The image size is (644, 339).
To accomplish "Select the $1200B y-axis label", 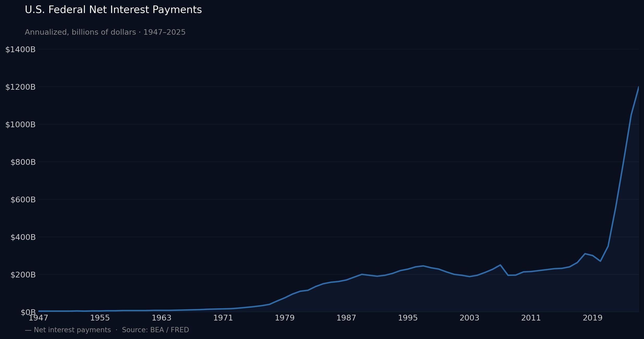I will (x=20, y=87).
